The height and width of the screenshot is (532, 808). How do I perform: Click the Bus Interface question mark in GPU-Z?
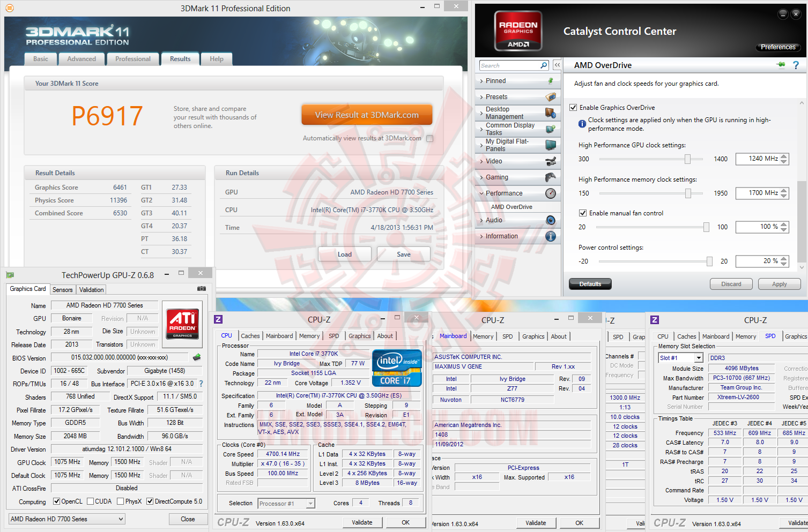[201, 384]
